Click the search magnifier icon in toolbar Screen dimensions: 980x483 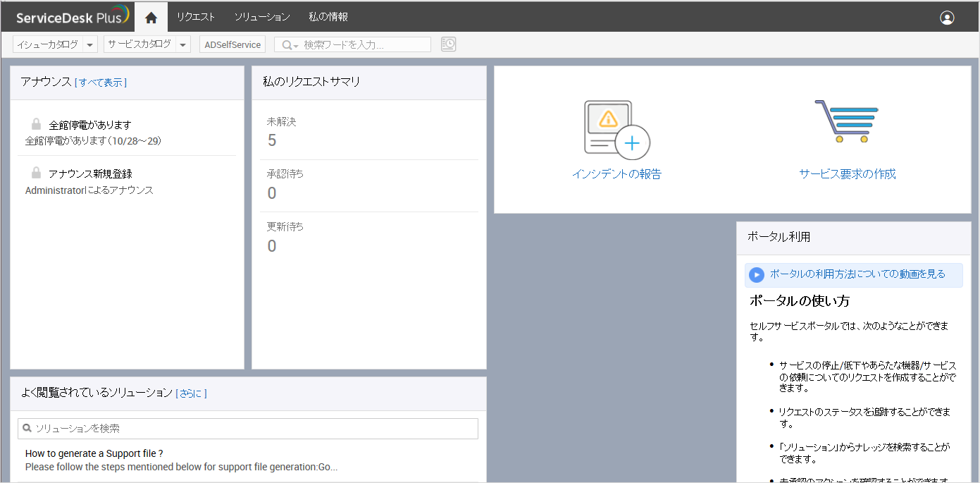tap(287, 45)
